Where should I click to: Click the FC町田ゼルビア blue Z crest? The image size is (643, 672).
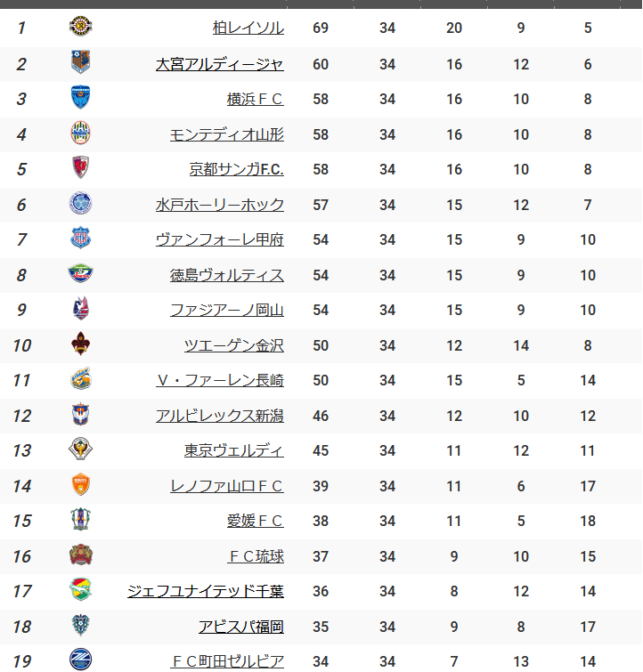point(80,660)
